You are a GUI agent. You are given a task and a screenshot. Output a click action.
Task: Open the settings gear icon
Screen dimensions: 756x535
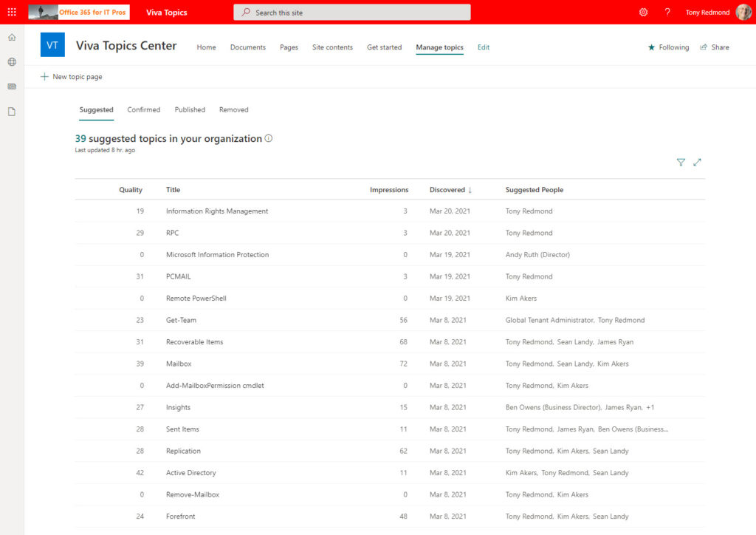[643, 12]
